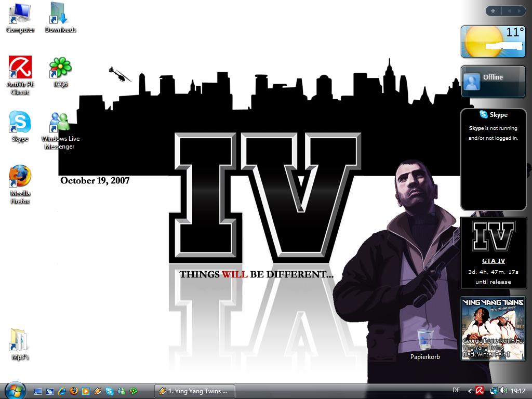Open the network connection tray icon
The width and height of the screenshot is (532, 399).
(x=494, y=391)
